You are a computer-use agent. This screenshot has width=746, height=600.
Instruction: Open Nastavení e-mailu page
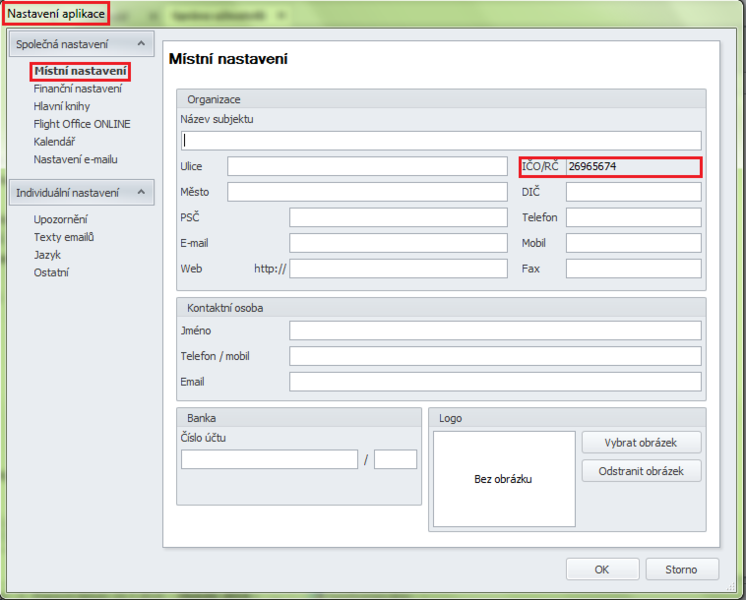click(x=75, y=159)
